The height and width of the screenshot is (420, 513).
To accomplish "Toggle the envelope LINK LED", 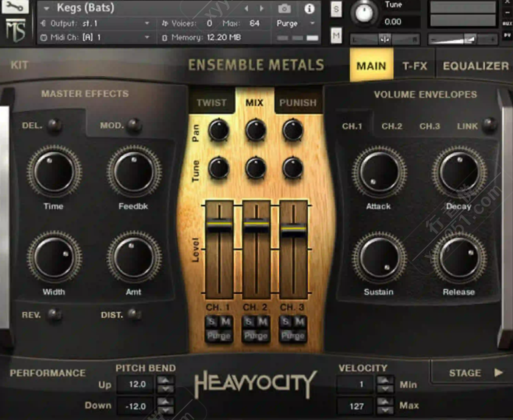I will click(x=489, y=125).
